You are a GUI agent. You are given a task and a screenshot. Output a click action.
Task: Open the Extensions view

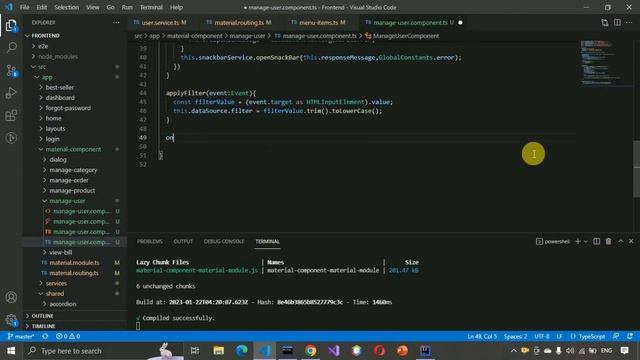(11, 116)
